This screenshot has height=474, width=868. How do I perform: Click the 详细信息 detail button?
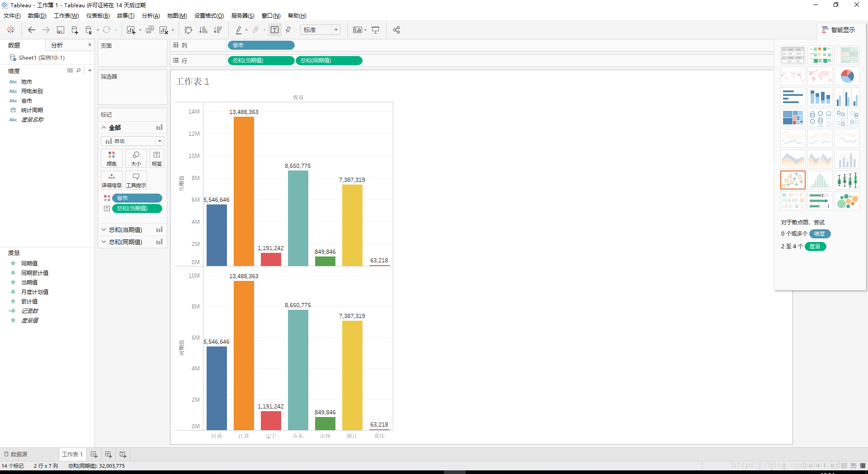coord(112,180)
